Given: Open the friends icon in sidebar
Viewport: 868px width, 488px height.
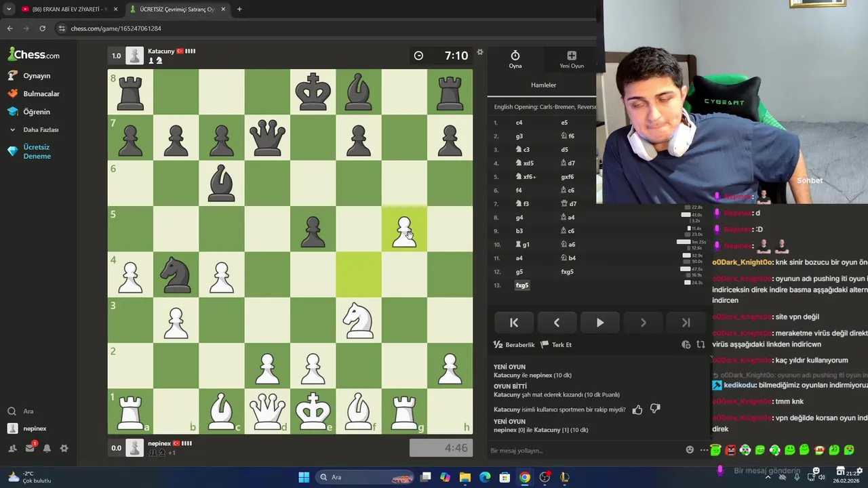Looking at the screenshot, I should point(12,448).
